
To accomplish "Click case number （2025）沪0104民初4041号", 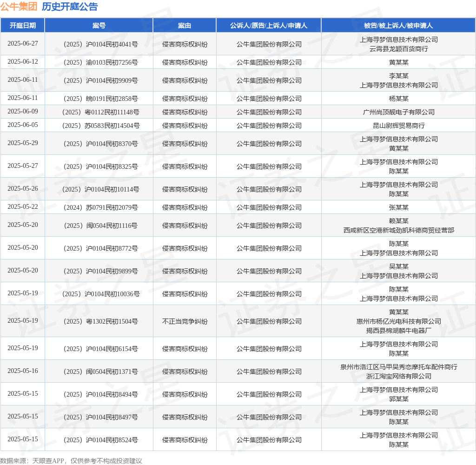I will click(x=101, y=44).
